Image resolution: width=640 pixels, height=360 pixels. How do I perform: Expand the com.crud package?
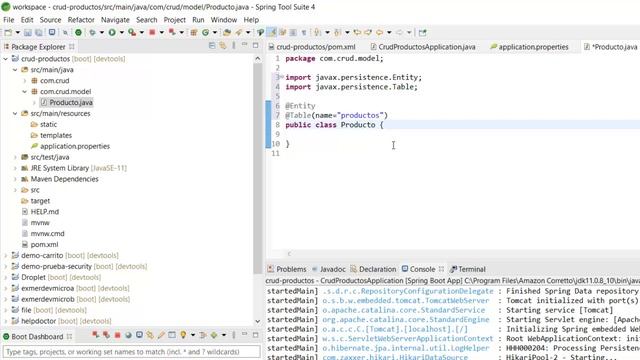pos(25,81)
